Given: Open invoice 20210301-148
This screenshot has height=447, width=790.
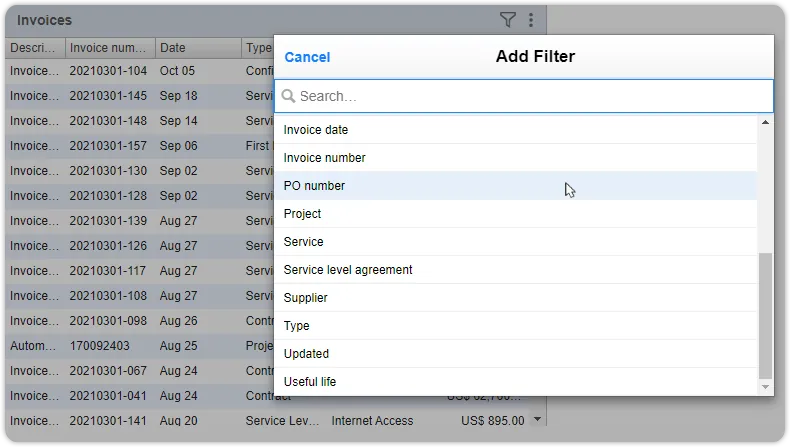Looking at the screenshot, I should 108,121.
